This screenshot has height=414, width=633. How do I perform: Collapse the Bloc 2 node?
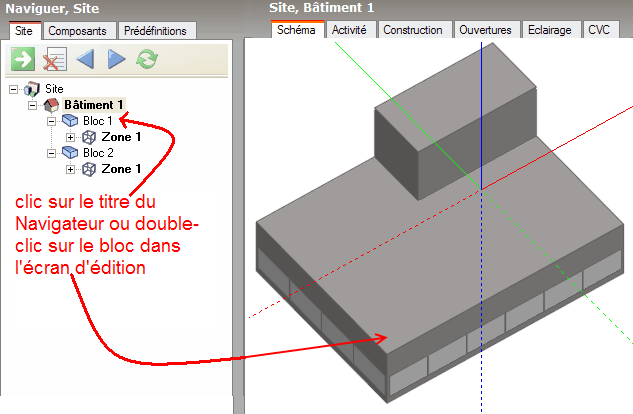click(51, 153)
